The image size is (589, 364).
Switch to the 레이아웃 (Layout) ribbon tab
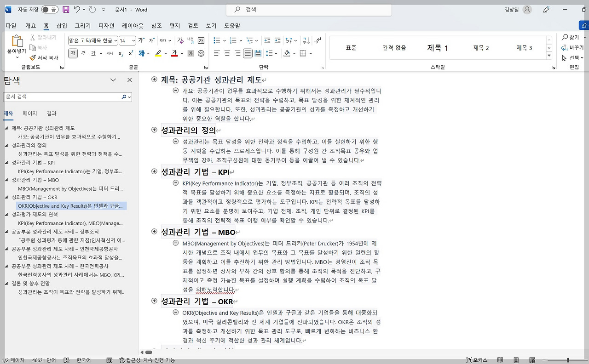tap(133, 26)
